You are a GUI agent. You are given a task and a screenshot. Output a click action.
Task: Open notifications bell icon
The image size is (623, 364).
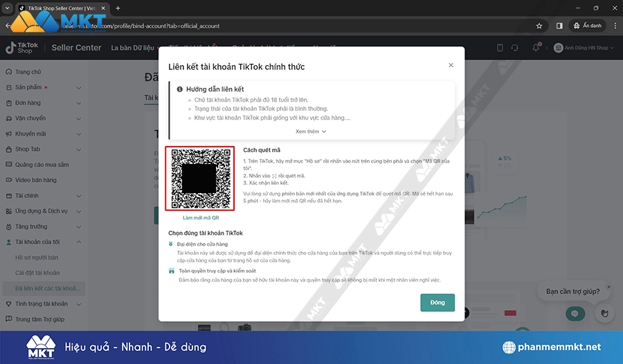(x=536, y=47)
